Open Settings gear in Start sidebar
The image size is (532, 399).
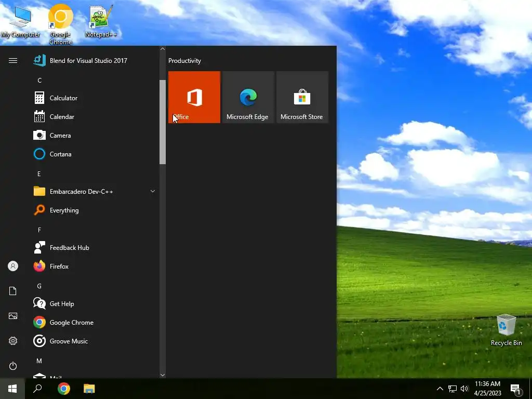click(x=13, y=341)
